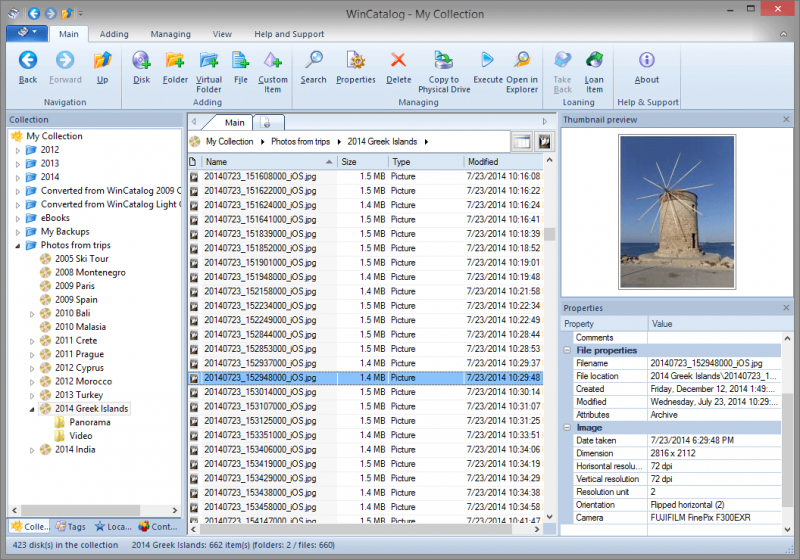Viewport: 800px width, 560px height.
Task: Click quick access back arrow in title bar
Action: [x=34, y=13]
